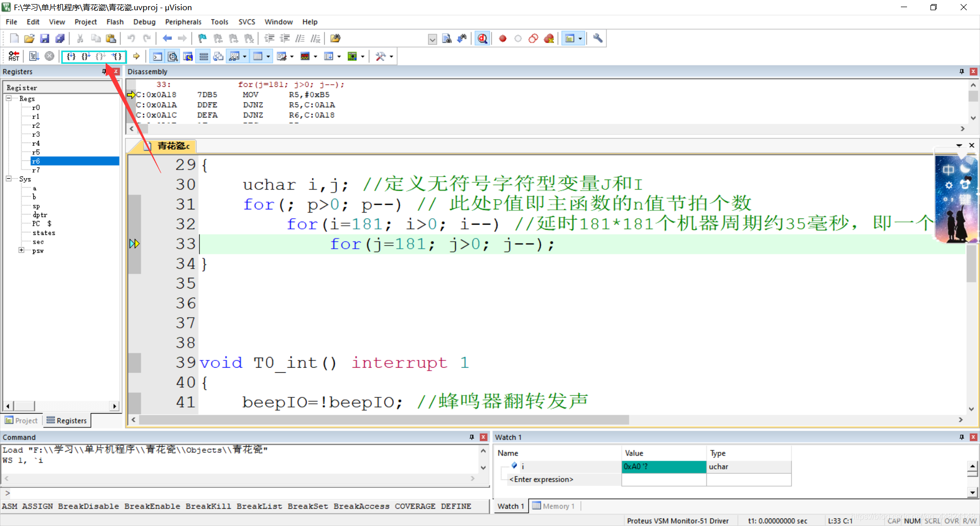Click Show Next Statement yellow arrow icon
The image size is (980, 526).
[x=136, y=56]
